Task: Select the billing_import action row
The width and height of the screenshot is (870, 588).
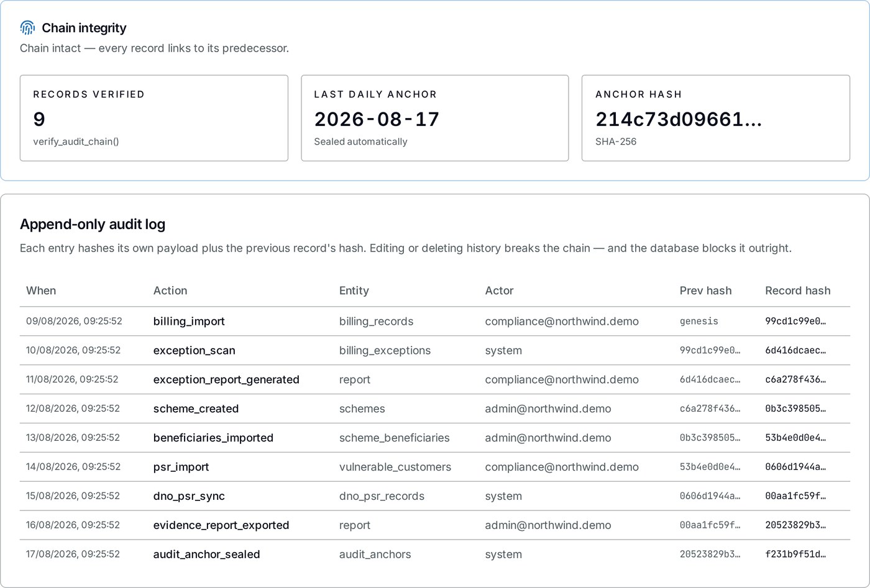Action: click(435, 322)
